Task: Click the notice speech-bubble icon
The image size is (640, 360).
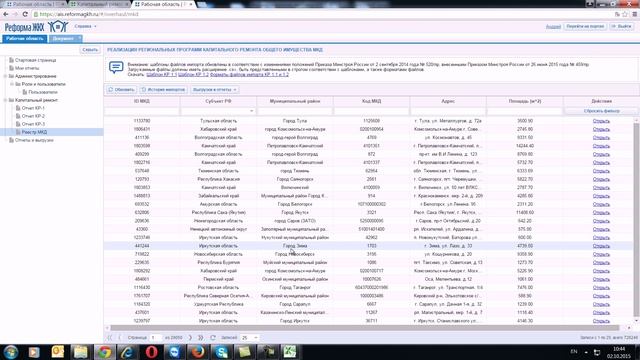Action: (116, 67)
